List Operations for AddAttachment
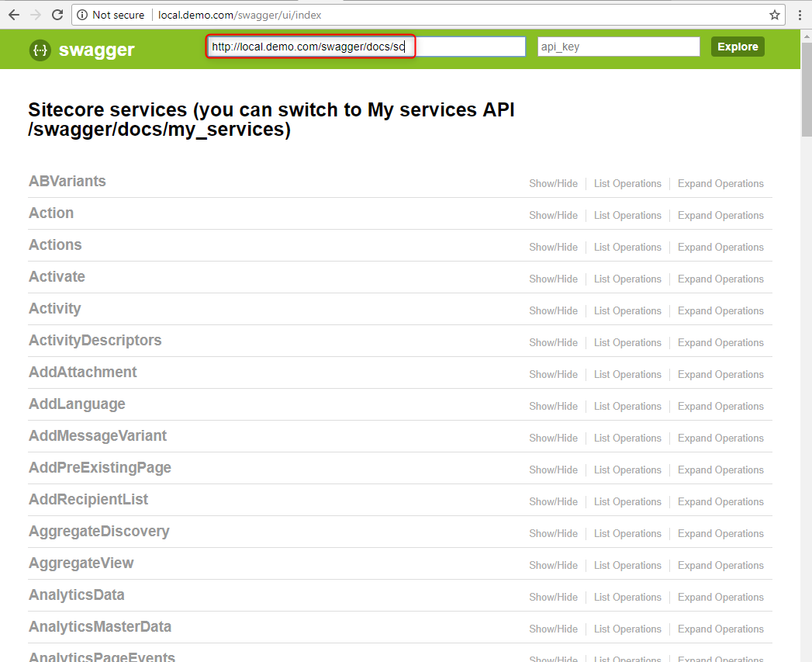 pyautogui.click(x=627, y=374)
